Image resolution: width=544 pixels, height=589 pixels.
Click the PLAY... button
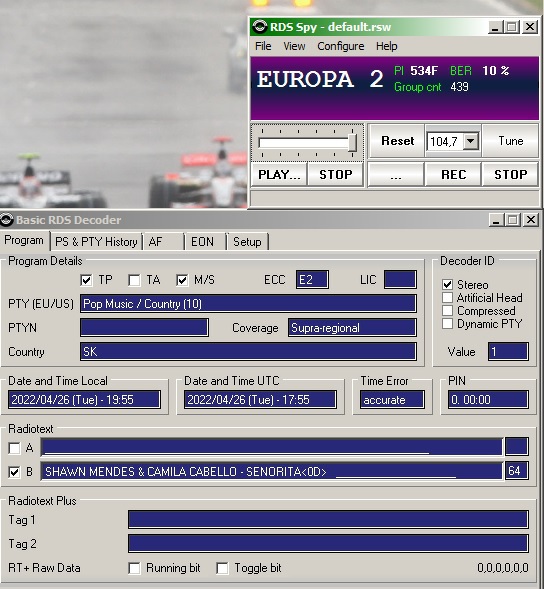point(280,175)
